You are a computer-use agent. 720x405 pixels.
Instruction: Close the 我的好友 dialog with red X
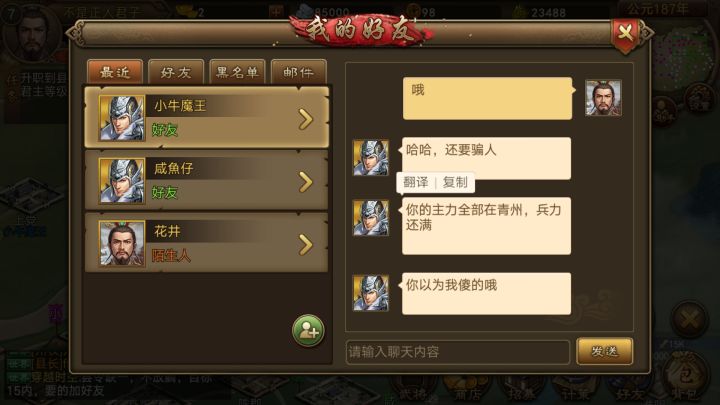pyautogui.click(x=625, y=34)
